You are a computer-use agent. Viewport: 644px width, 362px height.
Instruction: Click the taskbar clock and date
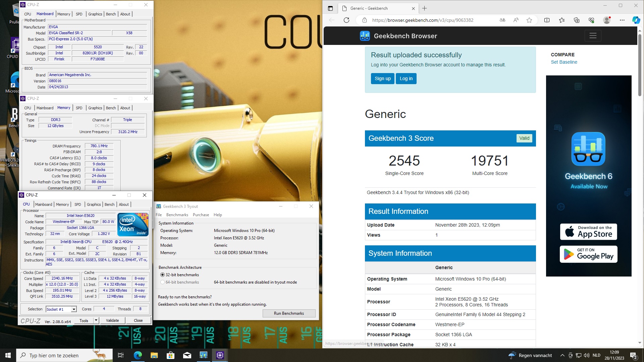(x=614, y=355)
